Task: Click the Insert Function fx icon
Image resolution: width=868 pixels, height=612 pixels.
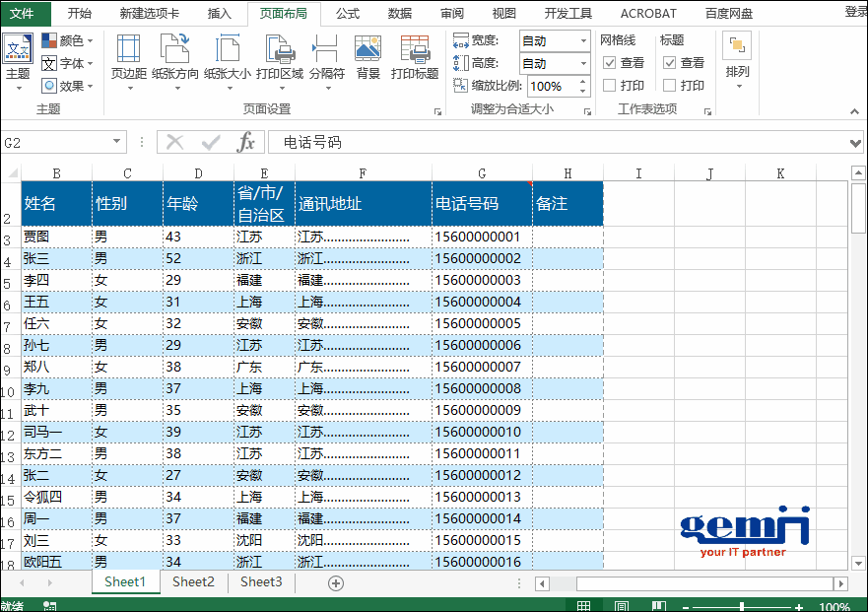Action: [245, 142]
